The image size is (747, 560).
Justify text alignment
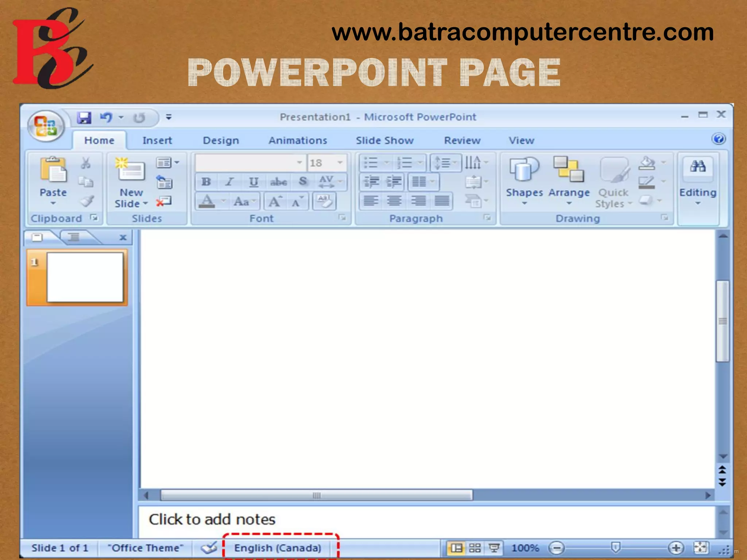coord(442,201)
